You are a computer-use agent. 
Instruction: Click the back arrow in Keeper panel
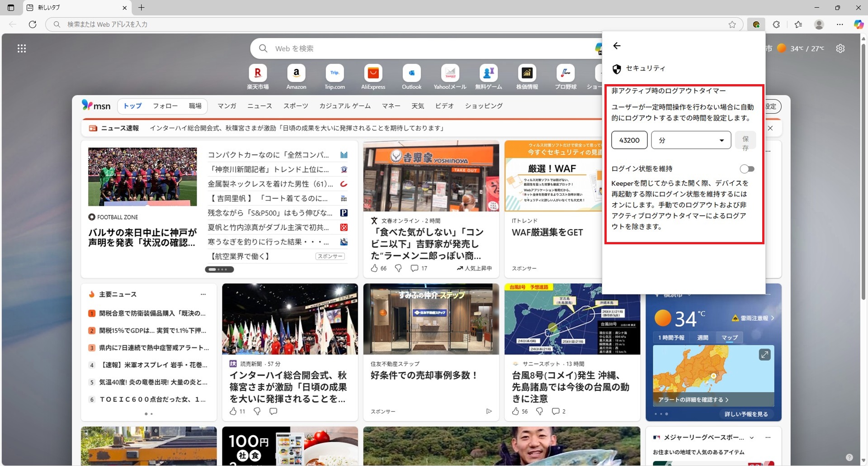point(617,46)
